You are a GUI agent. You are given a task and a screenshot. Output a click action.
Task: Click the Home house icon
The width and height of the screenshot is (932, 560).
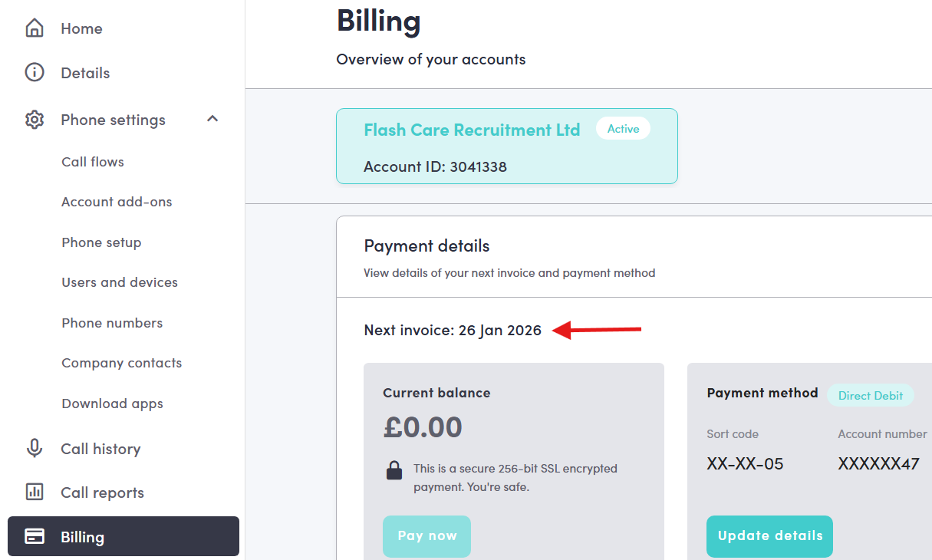[35, 28]
